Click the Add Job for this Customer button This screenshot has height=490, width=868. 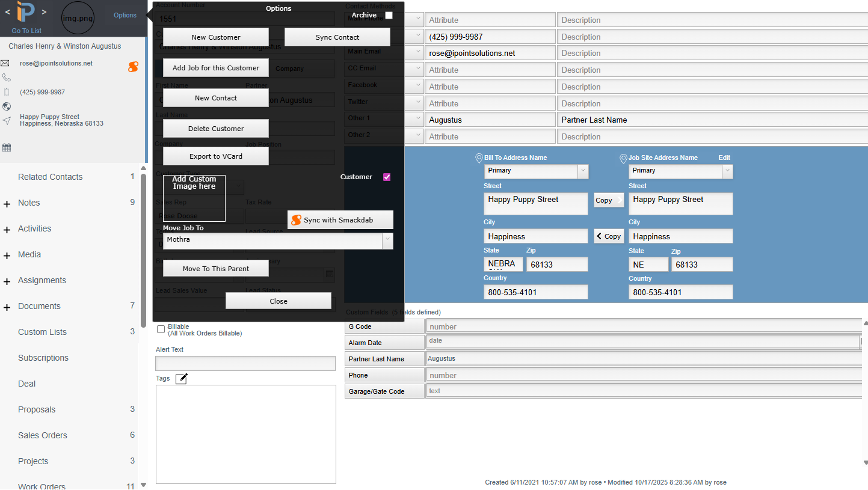(216, 68)
